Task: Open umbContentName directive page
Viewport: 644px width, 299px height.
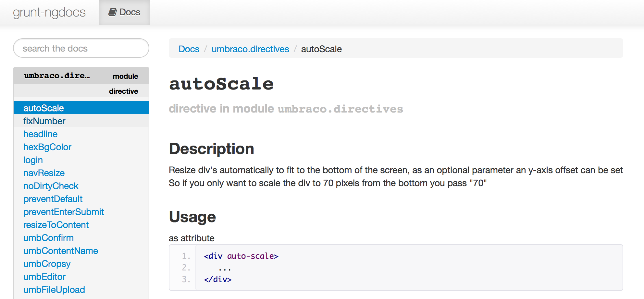Action: (x=61, y=251)
